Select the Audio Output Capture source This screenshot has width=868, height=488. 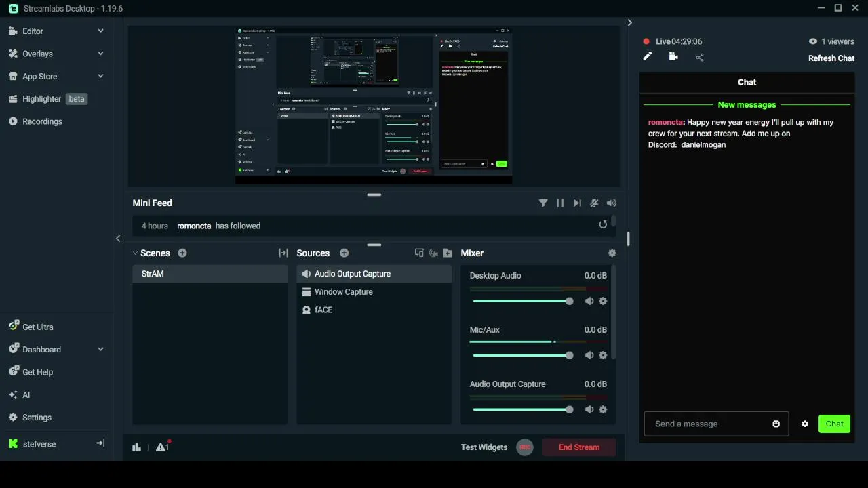(x=374, y=274)
